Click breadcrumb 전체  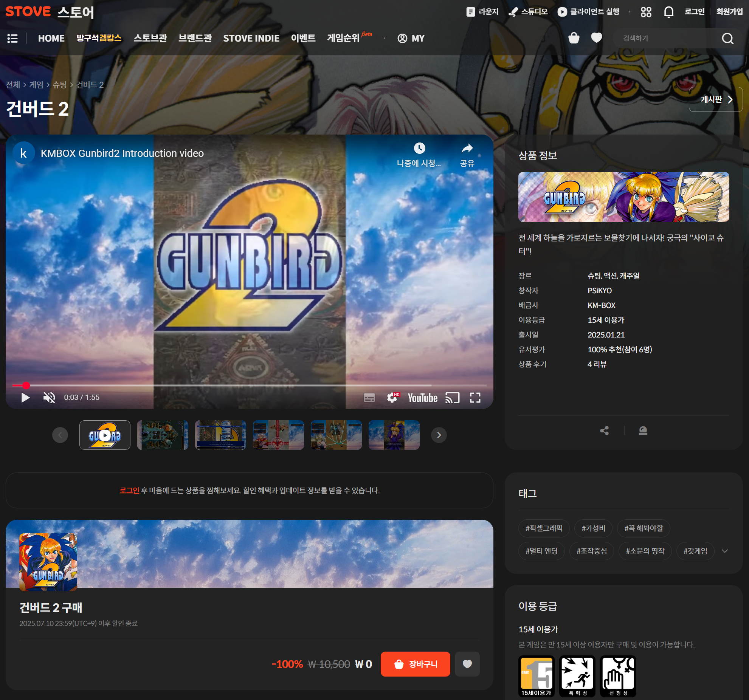(13, 85)
